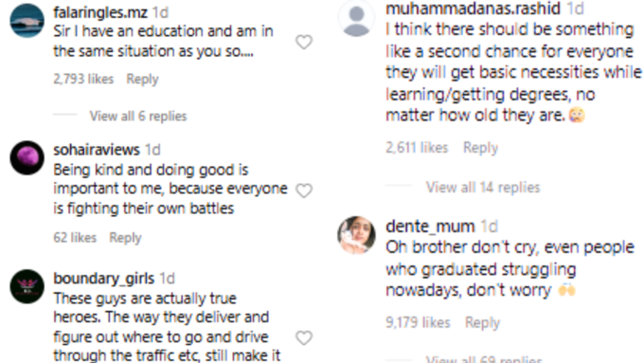Reply to dente_mum's comment
This screenshot has height=363, width=644.
(482, 322)
